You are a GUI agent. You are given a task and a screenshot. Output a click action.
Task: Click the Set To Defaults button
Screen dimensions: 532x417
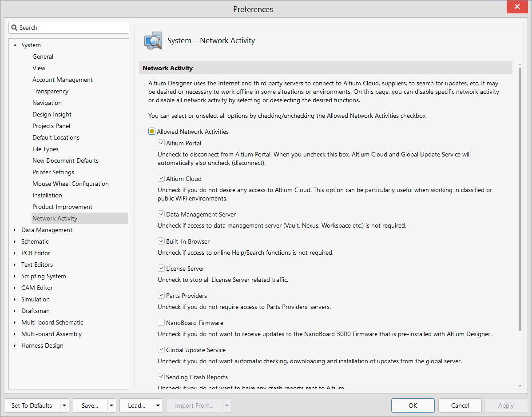pyautogui.click(x=32, y=405)
